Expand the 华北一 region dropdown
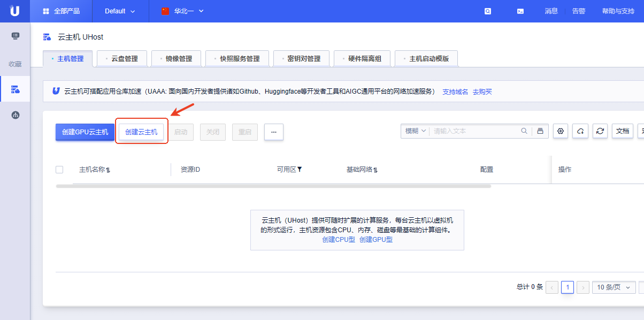This screenshot has width=644, height=320. pos(182,11)
